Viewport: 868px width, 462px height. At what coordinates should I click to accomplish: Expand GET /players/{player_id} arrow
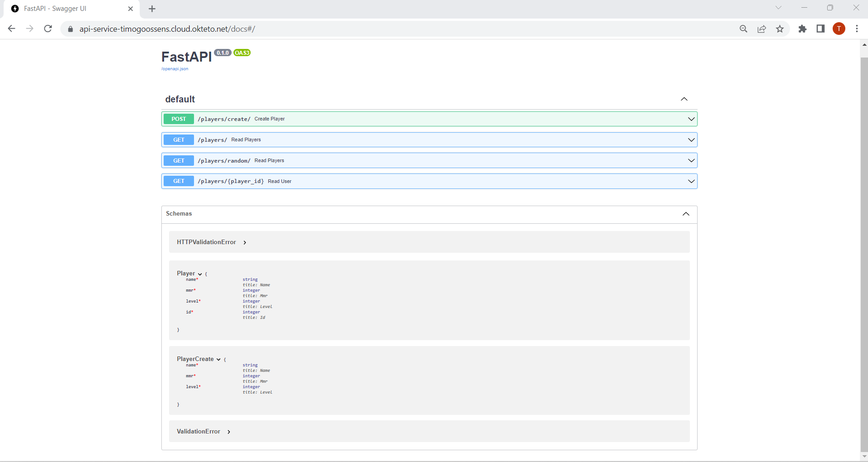tap(691, 181)
